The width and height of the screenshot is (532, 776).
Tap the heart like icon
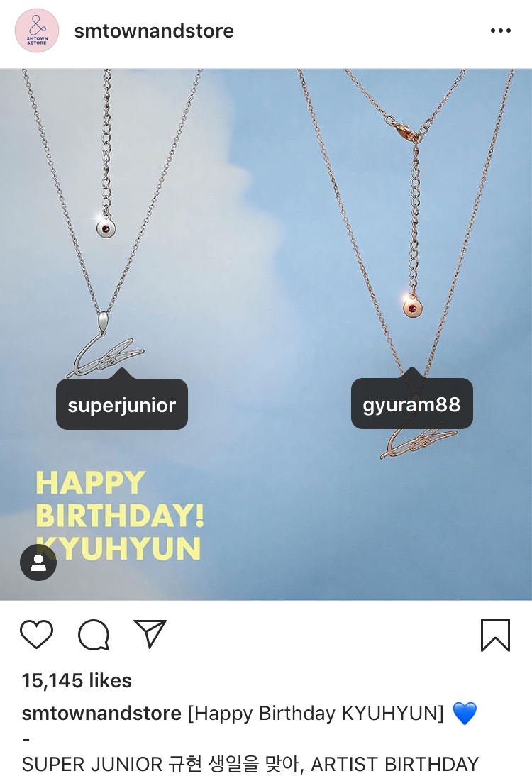tap(36, 634)
